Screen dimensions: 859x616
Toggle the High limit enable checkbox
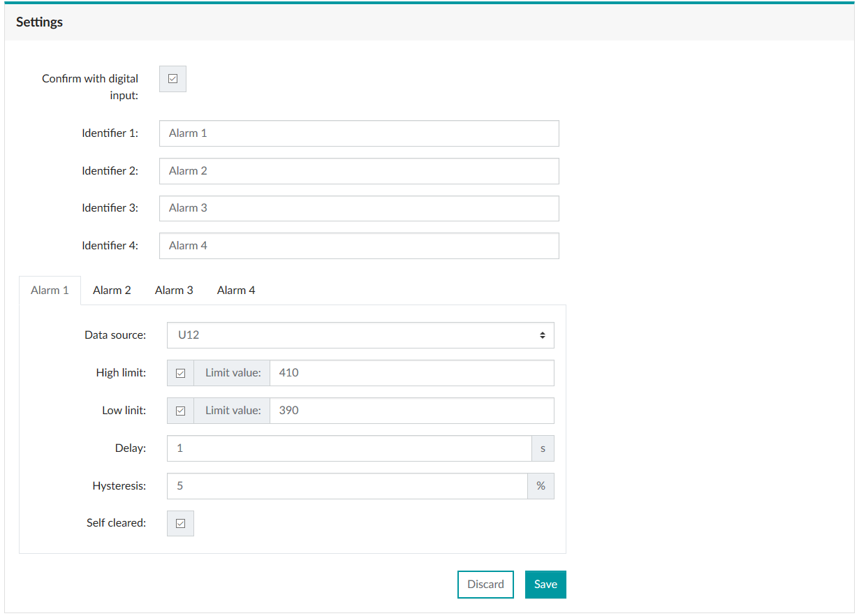pyautogui.click(x=180, y=373)
